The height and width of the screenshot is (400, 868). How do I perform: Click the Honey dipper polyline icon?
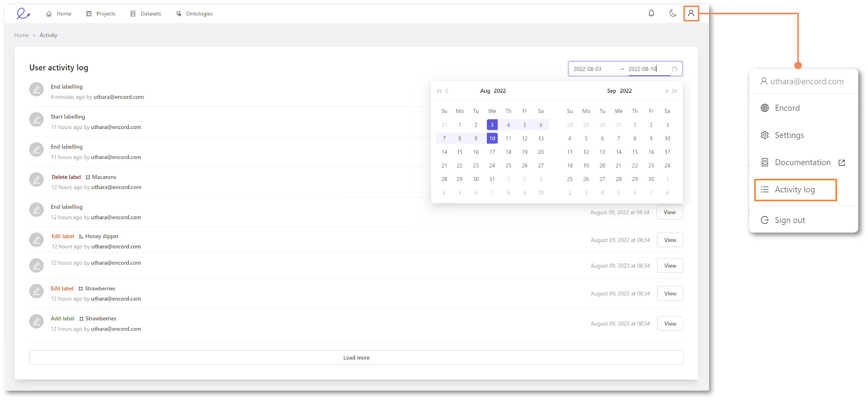(81, 237)
